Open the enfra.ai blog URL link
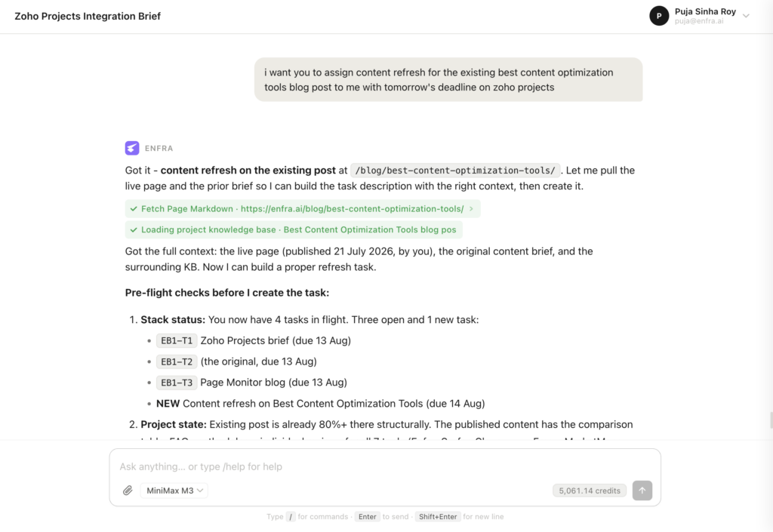 [x=352, y=209]
